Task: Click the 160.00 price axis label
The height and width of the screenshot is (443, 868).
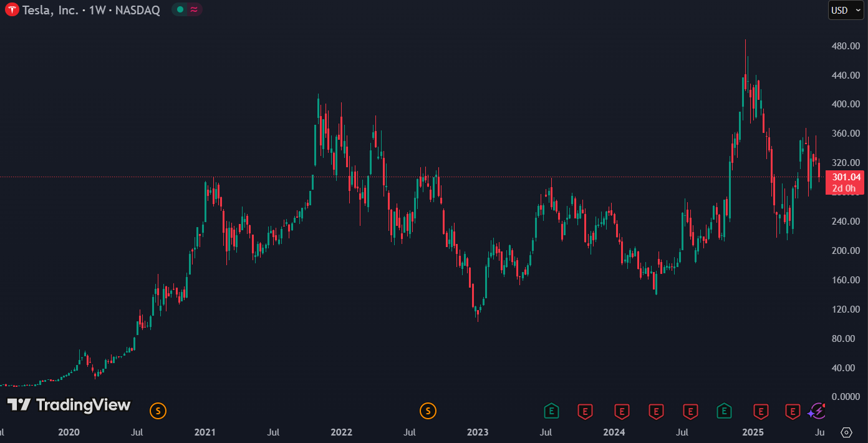Action: coord(846,280)
